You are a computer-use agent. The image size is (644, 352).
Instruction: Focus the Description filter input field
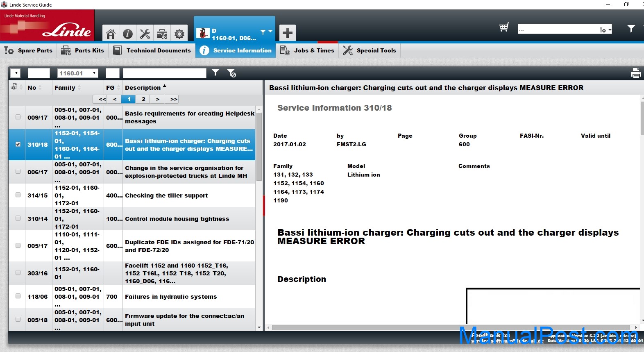click(x=165, y=73)
